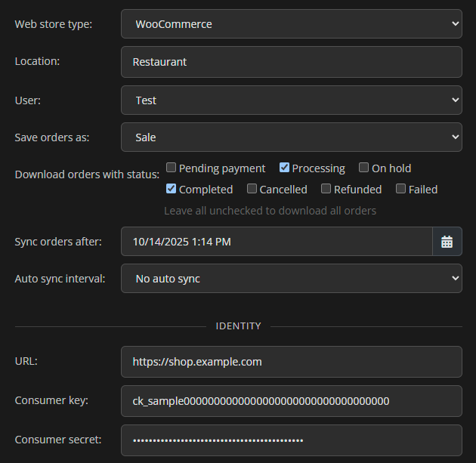Click the 'Leave all unchecked' hint text
Viewport: 476px width, 463px height.
pos(270,211)
